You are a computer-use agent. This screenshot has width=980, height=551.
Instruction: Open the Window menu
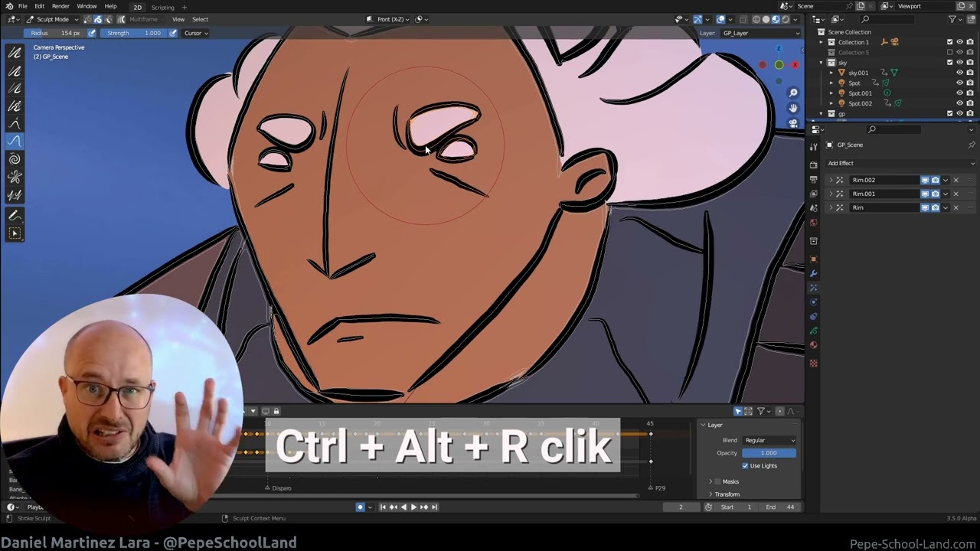87,6
